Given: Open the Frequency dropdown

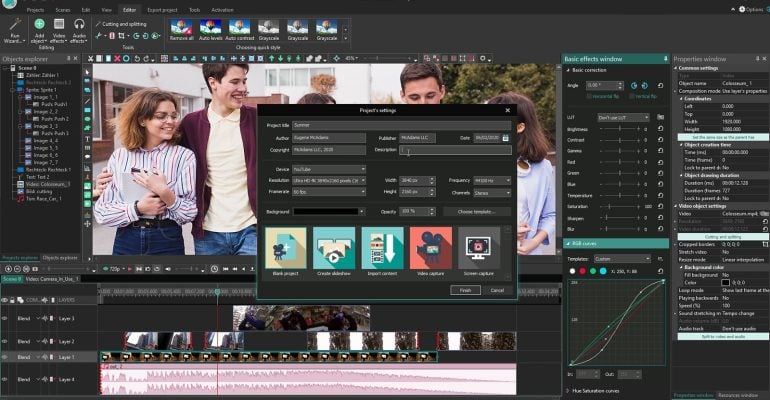Looking at the screenshot, I should [492, 181].
